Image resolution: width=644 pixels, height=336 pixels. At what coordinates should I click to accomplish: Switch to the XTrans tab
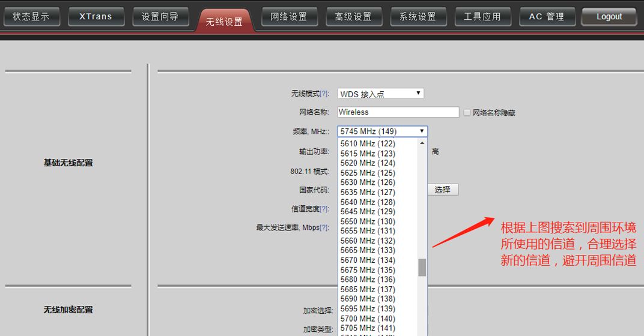(96, 17)
